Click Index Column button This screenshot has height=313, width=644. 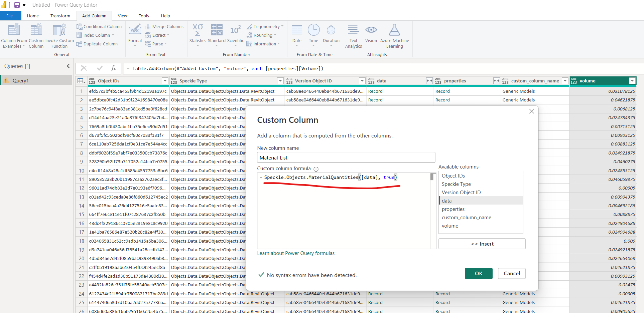click(95, 35)
